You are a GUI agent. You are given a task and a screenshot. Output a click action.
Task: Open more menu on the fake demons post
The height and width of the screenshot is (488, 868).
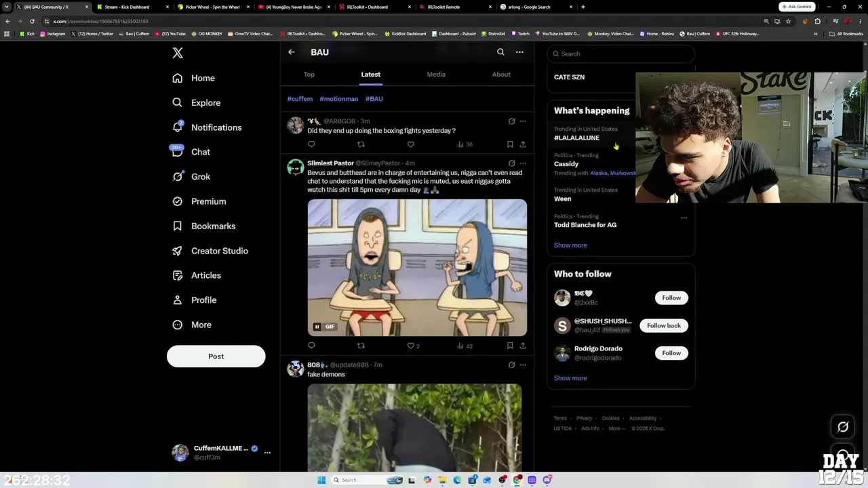[523, 365]
